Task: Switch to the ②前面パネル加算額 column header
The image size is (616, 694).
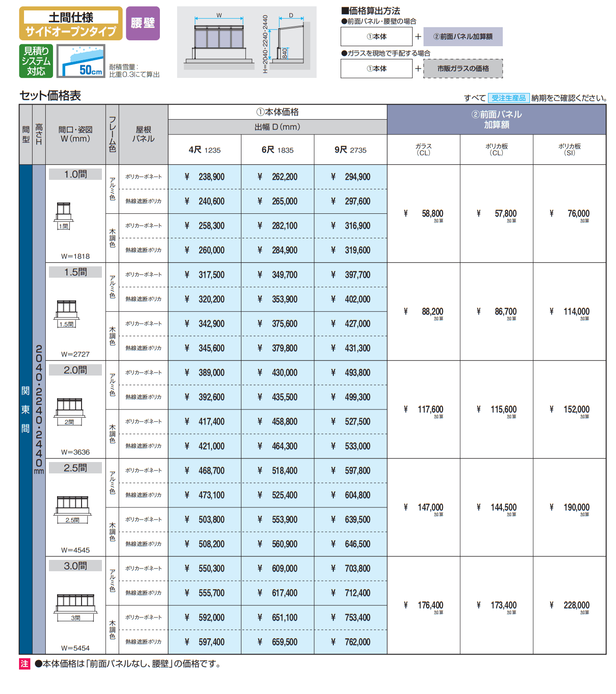Action: (x=498, y=118)
